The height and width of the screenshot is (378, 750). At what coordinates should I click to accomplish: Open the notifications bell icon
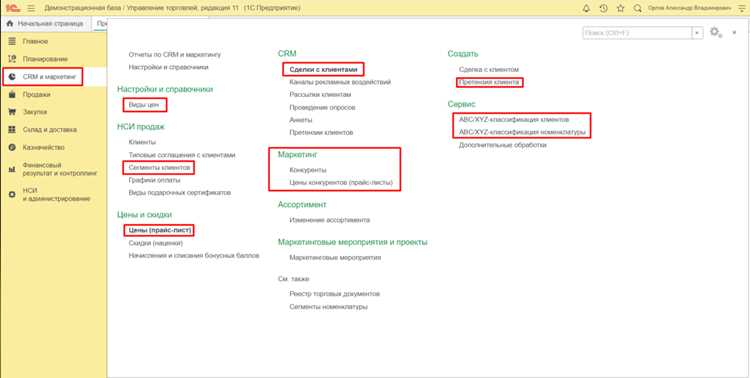(586, 8)
